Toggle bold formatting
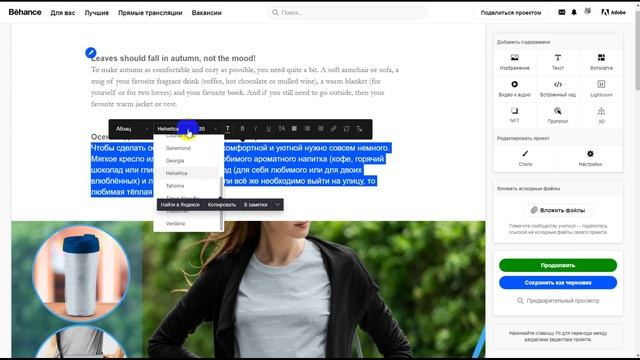The width and height of the screenshot is (640, 360). (x=242, y=129)
